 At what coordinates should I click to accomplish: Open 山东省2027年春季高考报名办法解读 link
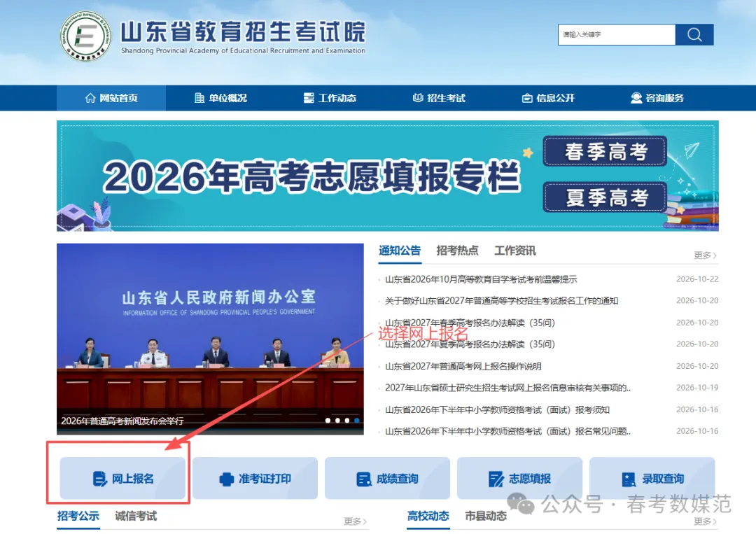[470, 323]
